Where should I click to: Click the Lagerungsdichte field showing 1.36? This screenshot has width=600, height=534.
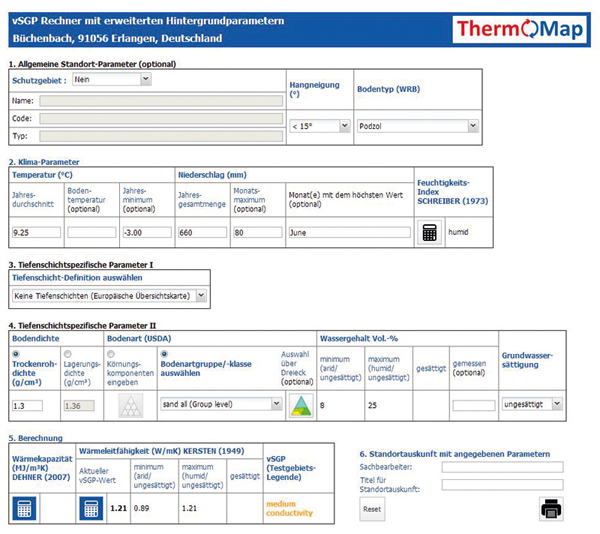pos(79,406)
